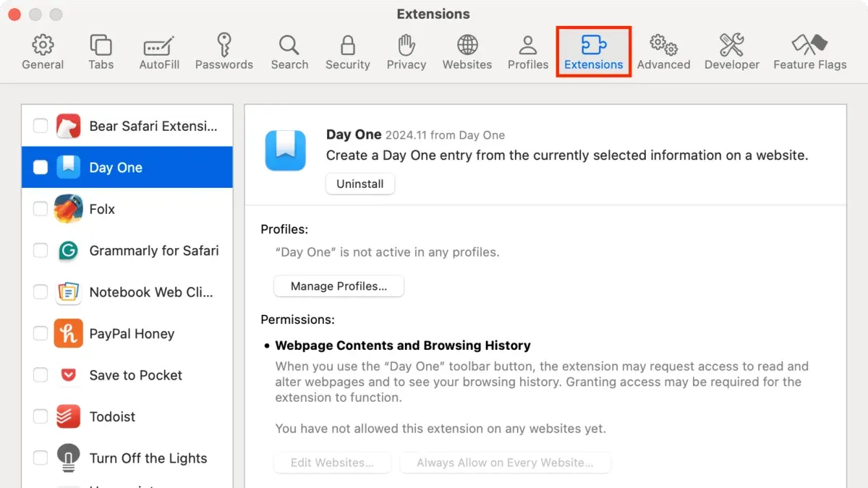Image resolution: width=868 pixels, height=488 pixels.
Task: Select the Save to Pocket label
Action: point(136,375)
